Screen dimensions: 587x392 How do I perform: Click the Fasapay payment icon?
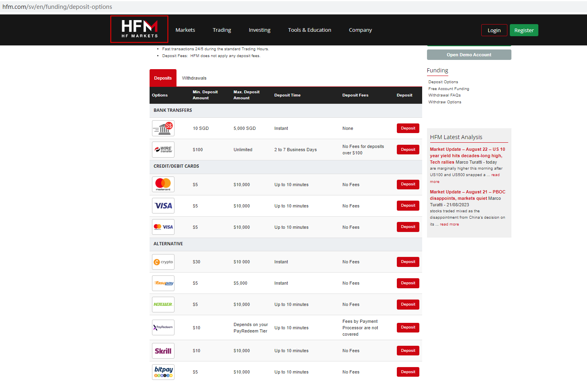point(163,283)
